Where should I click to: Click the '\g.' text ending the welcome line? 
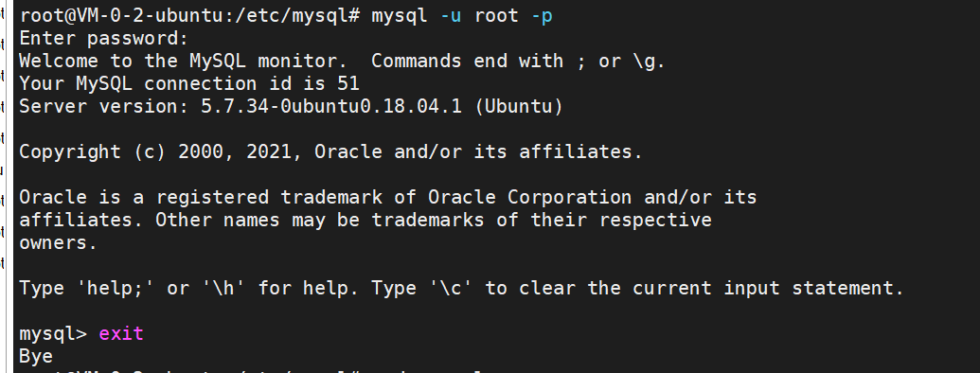click(649, 62)
